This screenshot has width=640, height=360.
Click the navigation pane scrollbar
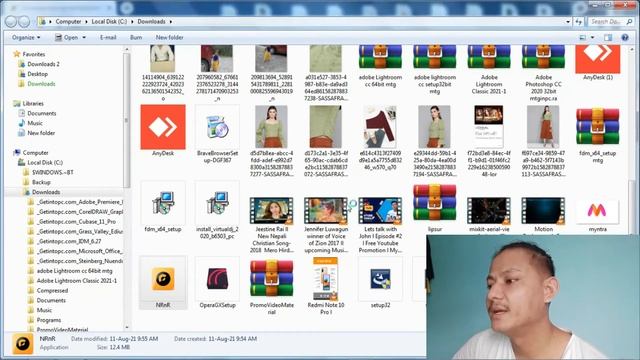(x=127, y=120)
